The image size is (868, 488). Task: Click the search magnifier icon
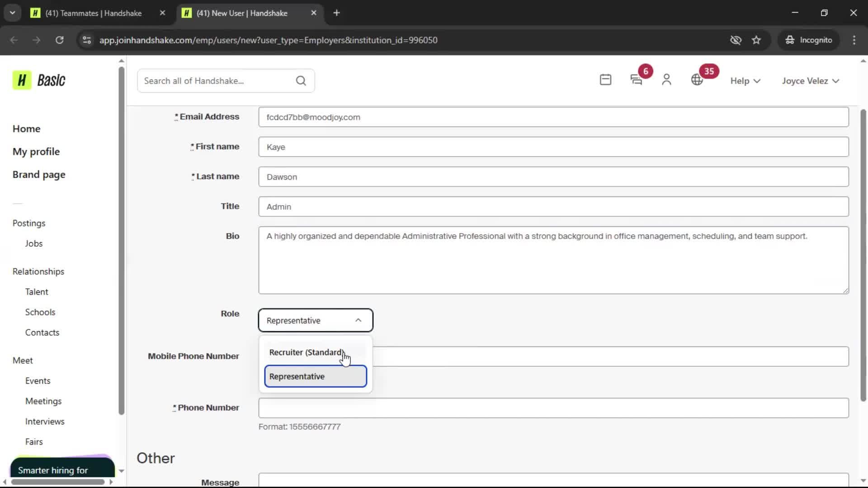(301, 81)
